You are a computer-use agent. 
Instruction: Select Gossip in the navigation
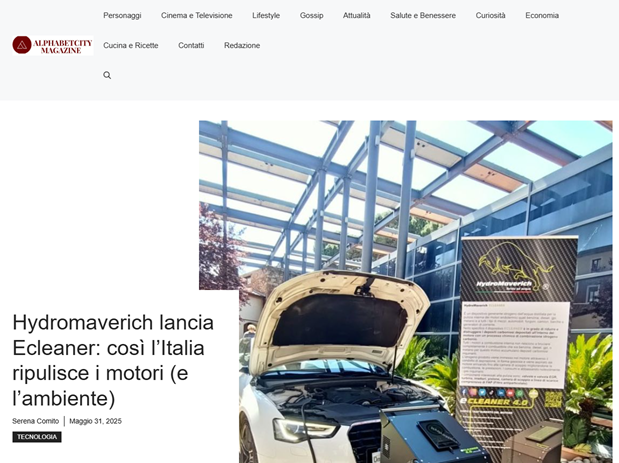(x=311, y=15)
